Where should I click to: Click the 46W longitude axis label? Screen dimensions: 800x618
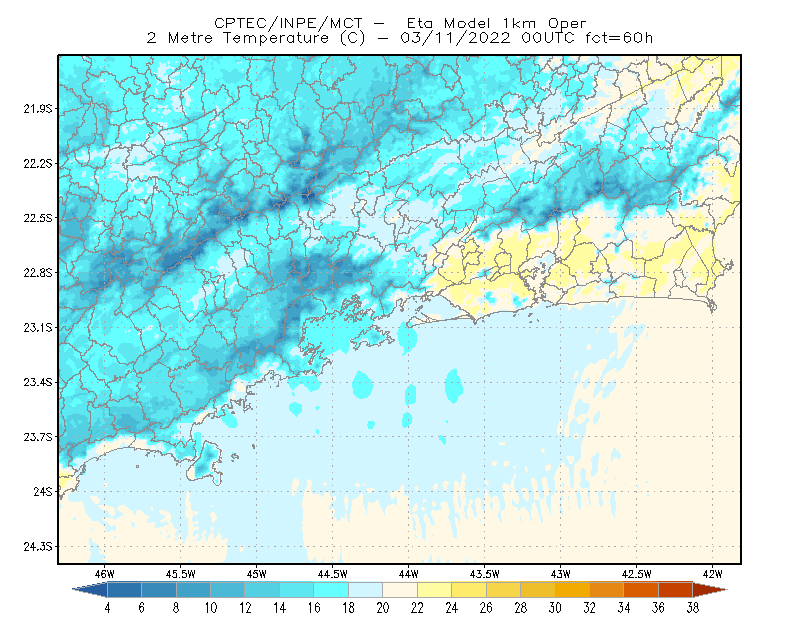[x=104, y=574]
